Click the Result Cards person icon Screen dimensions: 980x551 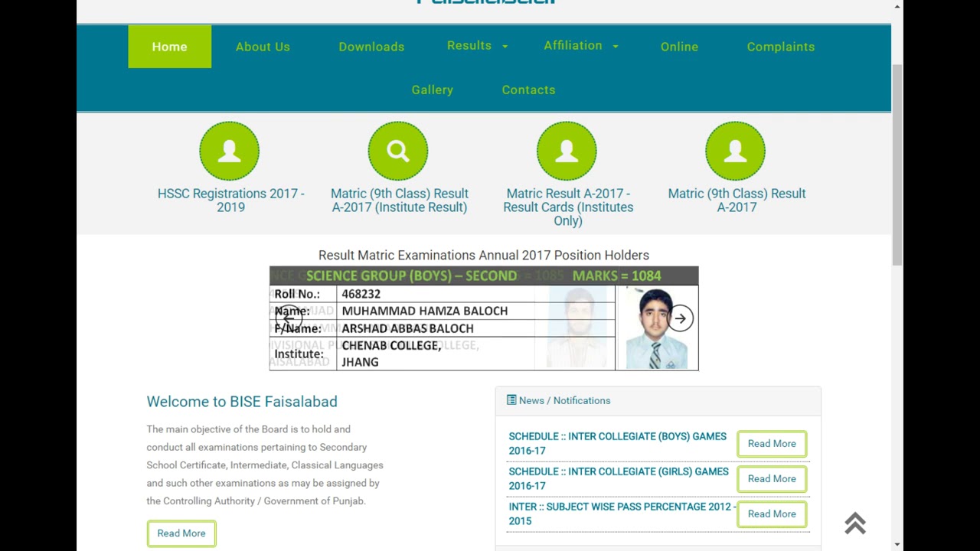click(x=567, y=151)
